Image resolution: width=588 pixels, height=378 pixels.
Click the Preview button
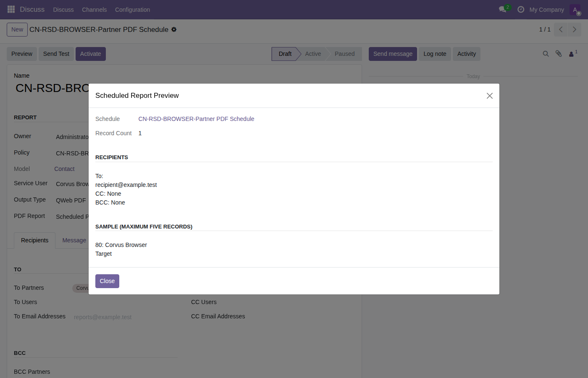click(22, 54)
